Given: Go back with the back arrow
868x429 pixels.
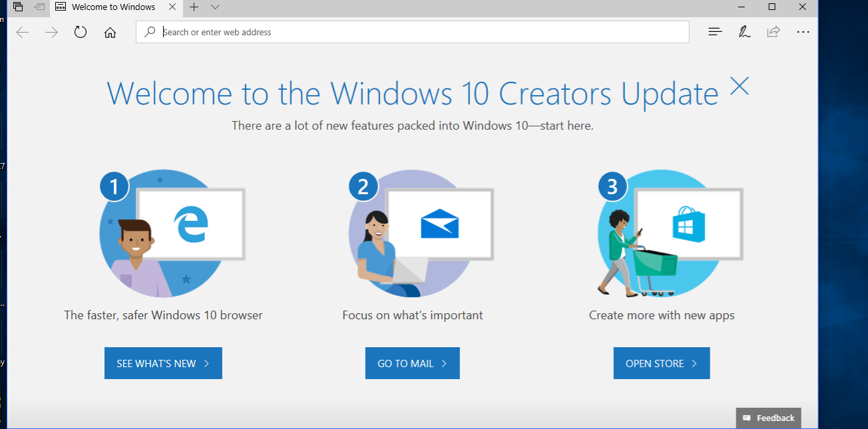Looking at the screenshot, I should (23, 32).
